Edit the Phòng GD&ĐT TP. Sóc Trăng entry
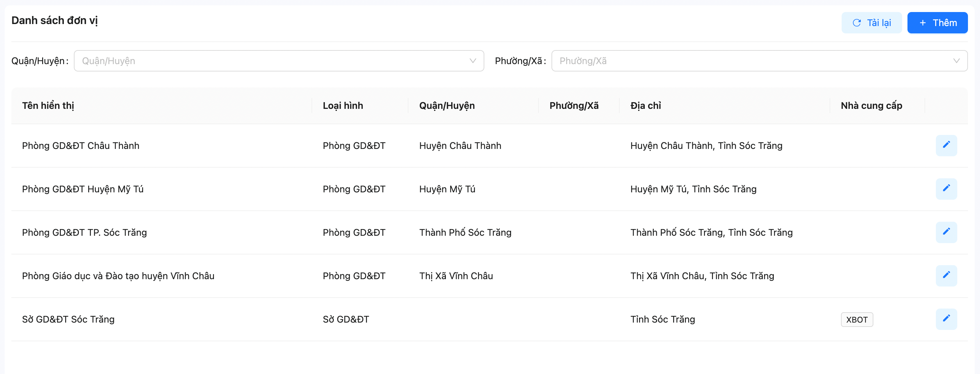The image size is (980, 374). [946, 232]
